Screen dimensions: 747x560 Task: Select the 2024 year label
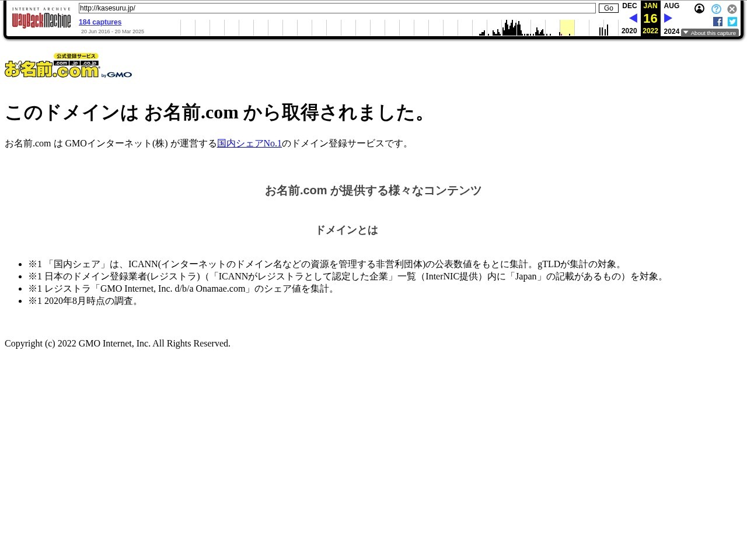(671, 32)
